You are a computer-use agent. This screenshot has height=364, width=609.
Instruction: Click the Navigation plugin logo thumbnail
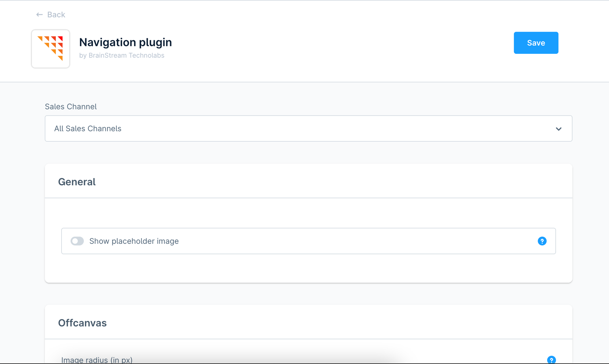50,49
